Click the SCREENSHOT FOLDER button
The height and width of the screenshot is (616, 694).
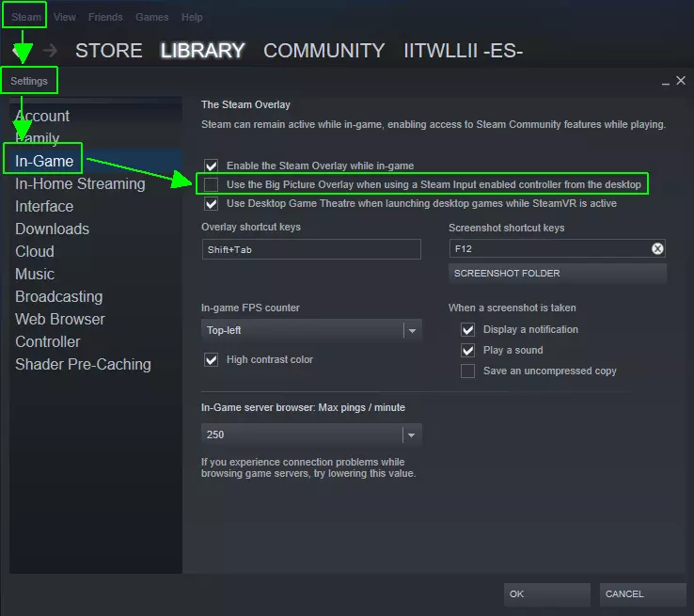coord(558,274)
